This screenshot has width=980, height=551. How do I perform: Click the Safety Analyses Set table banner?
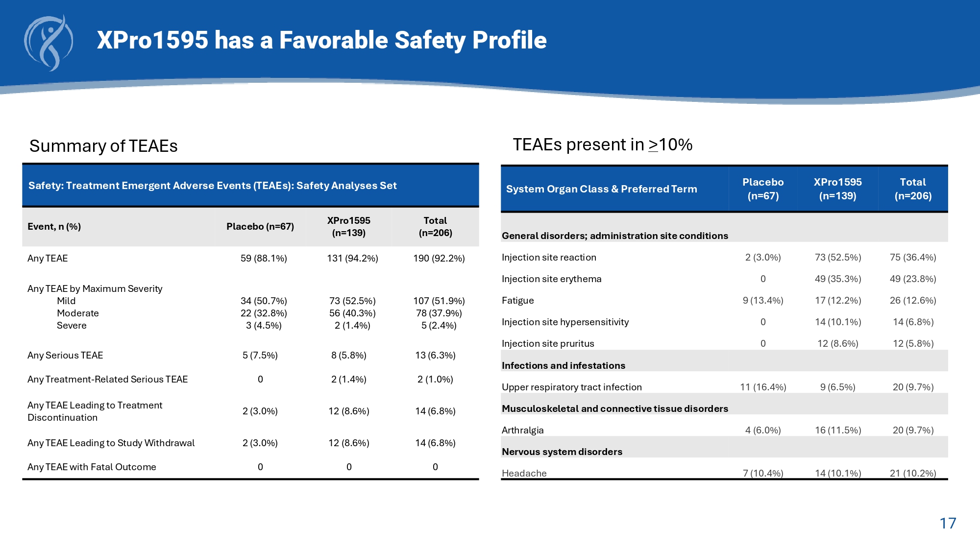pyautogui.click(x=213, y=186)
